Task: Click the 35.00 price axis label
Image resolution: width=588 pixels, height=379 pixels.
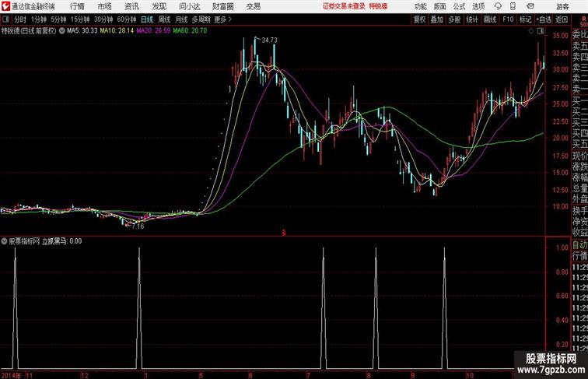Action: [560, 36]
